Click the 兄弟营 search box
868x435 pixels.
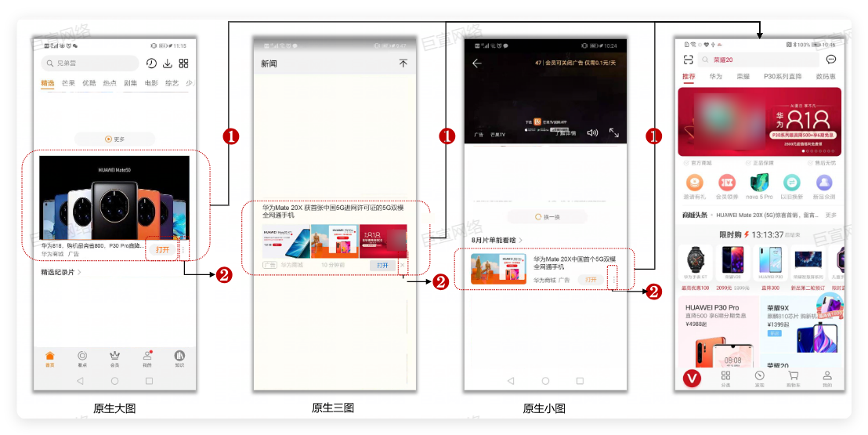[x=89, y=63]
